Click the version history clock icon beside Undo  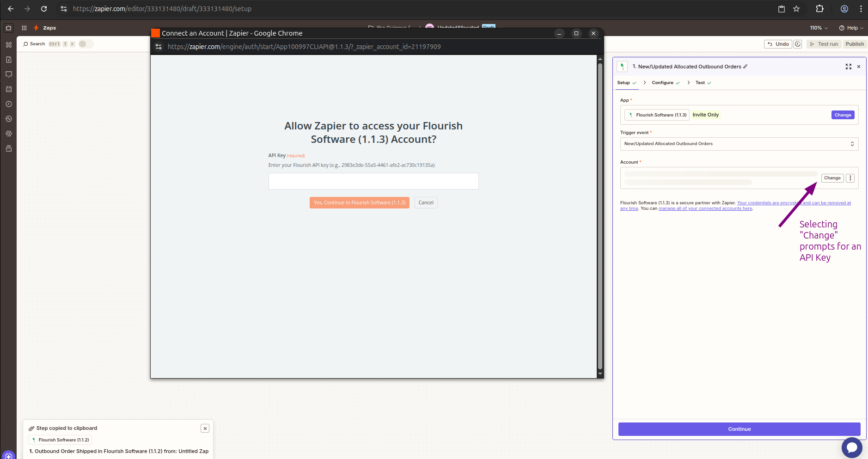click(x=798, y=44)
